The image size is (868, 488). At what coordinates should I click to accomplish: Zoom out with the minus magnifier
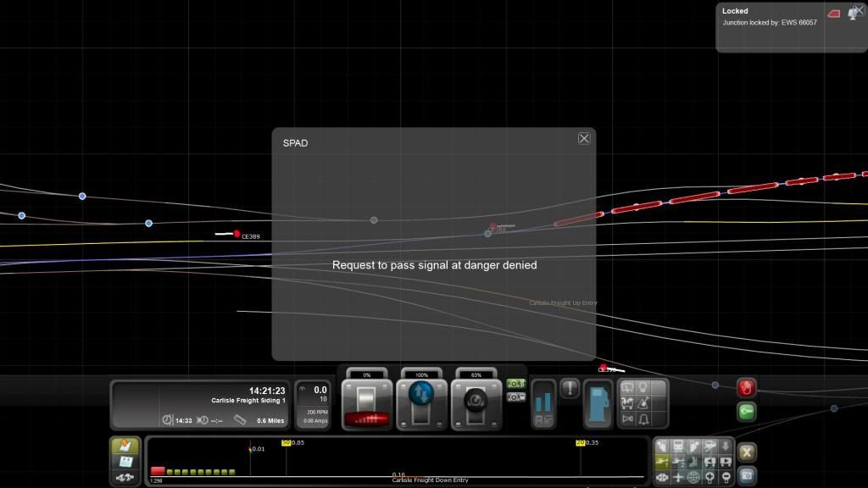726,477
